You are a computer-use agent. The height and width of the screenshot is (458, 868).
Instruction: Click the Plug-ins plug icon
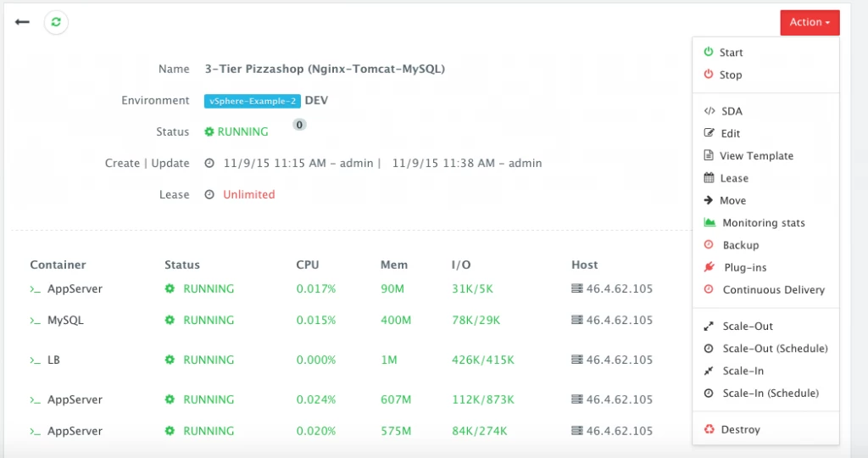(709, 267)
